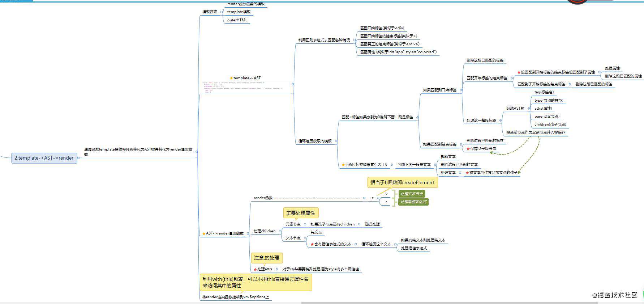Select the 2.template->AST->render root topic
The width and height of the screenshot is (644, 304).
pyautogui.click(x=44, y=158)
